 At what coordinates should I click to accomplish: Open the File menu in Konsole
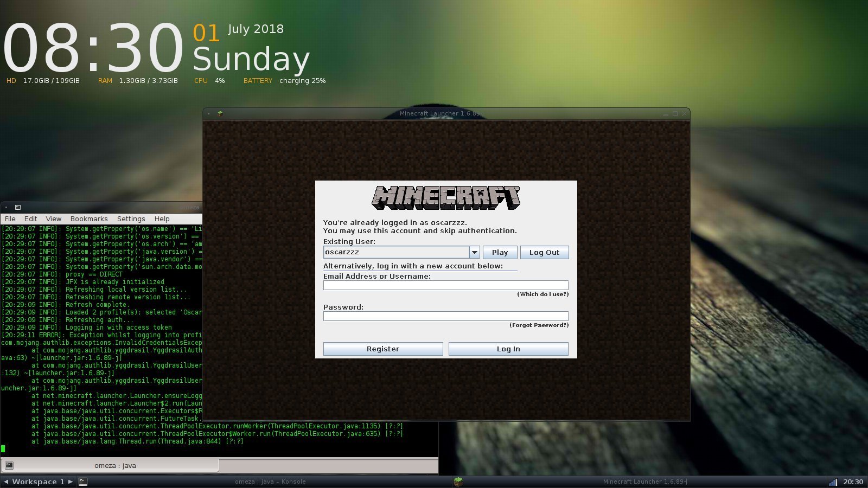(10, 219)
